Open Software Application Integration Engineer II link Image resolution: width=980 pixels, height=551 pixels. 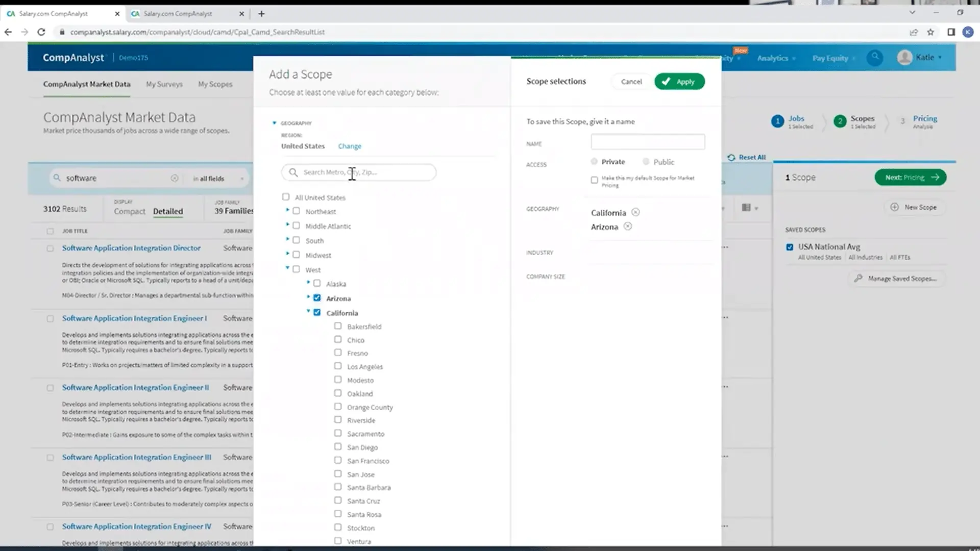tap(135, 388)
